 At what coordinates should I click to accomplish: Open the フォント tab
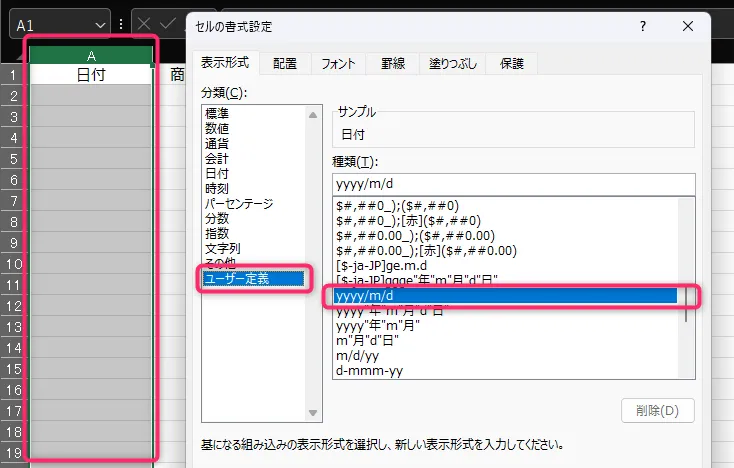pos(338,63)
